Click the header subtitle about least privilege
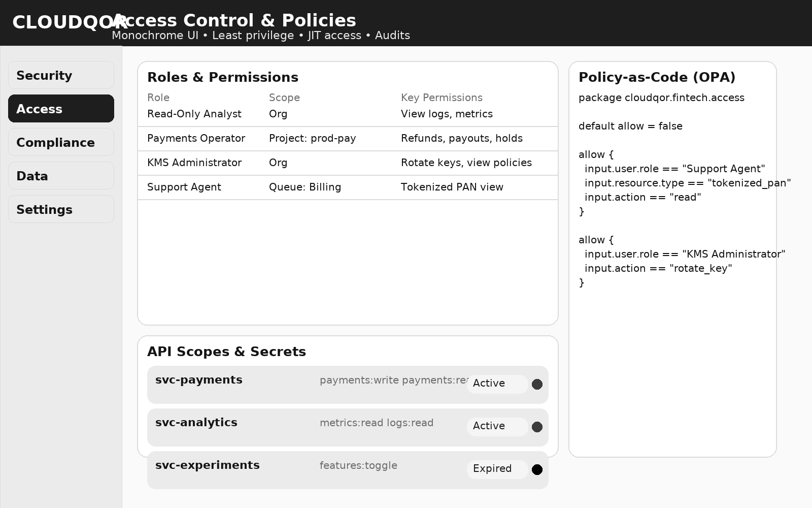This screenshot has width=812, height=508. tap(261, 36)
